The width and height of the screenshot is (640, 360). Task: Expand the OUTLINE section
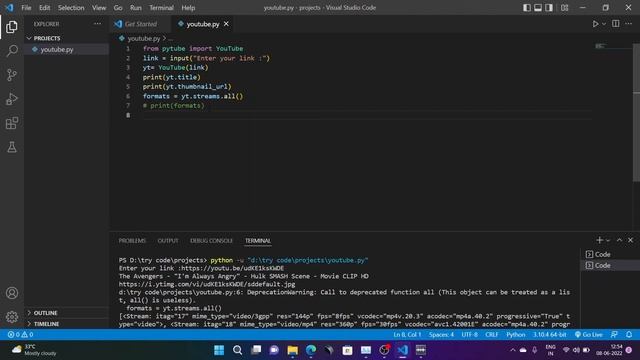67,313
